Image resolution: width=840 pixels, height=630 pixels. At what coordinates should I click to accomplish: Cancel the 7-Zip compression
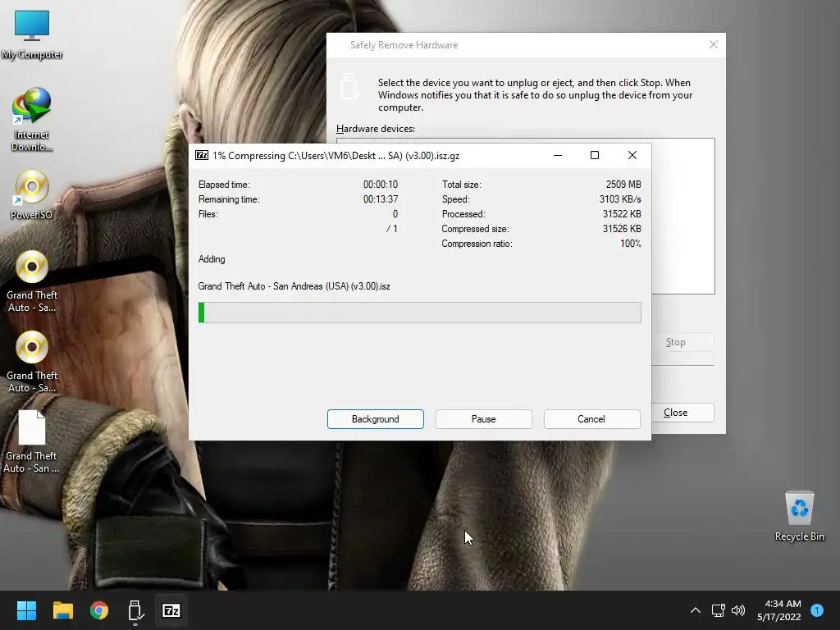[x=591, y=419]
